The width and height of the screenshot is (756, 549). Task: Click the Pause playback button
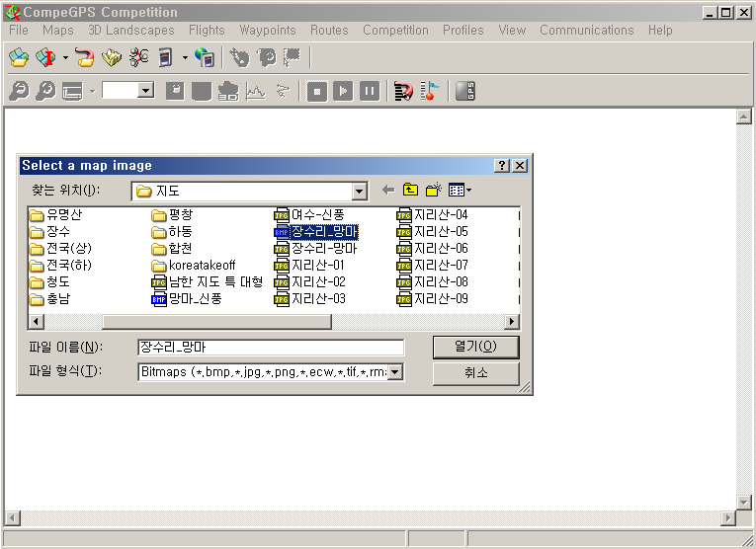click(x=370, y=91)
